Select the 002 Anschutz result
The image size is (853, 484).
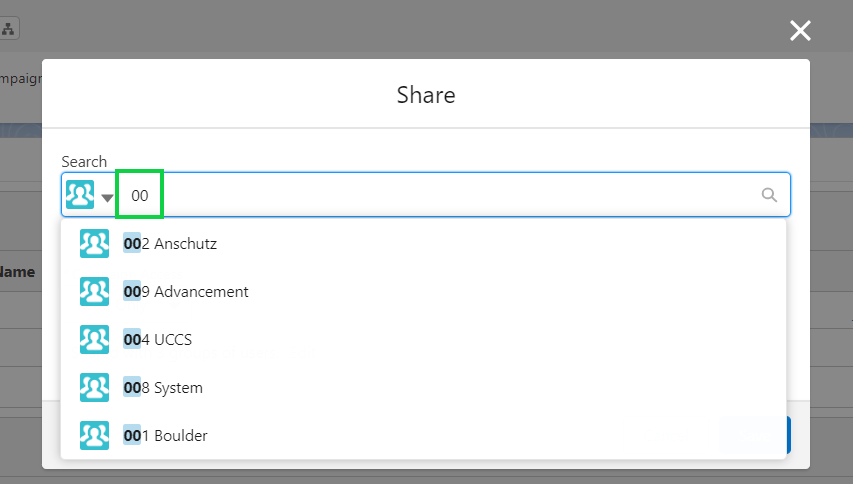point(423,243)
